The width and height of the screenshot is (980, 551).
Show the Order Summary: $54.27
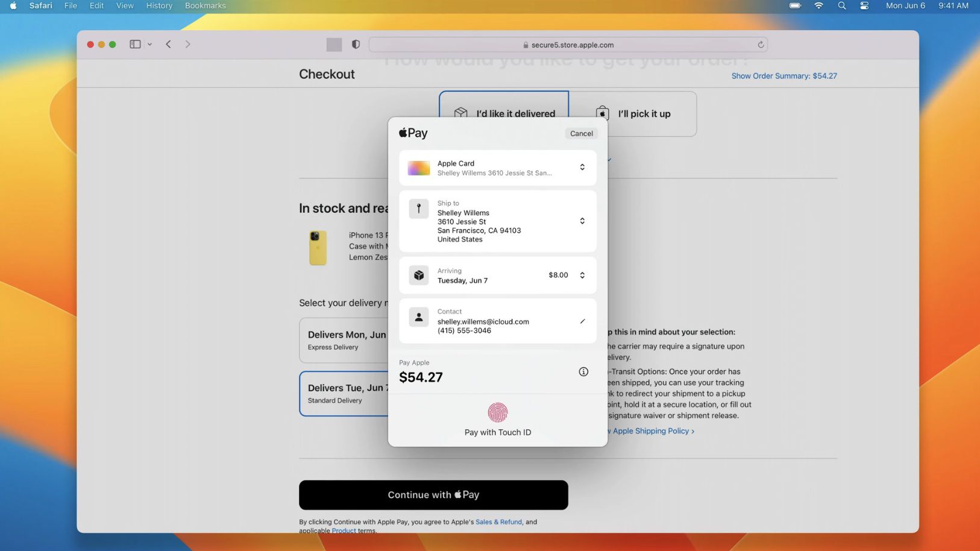point(784,76)
